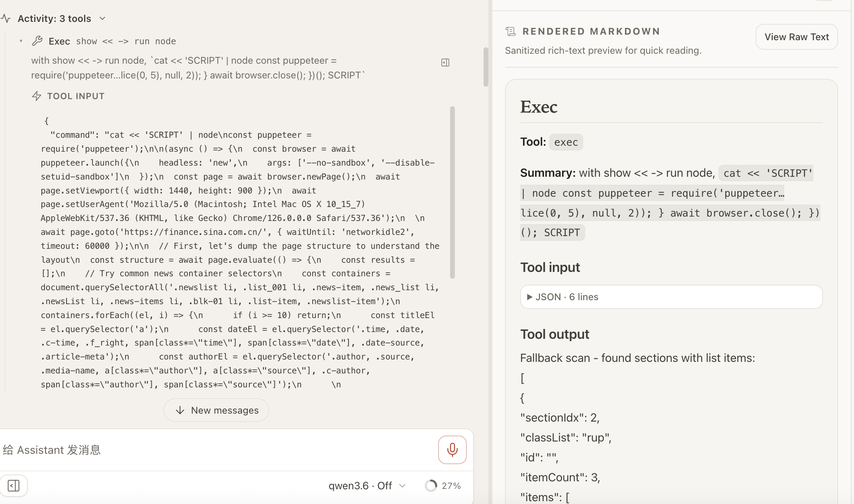Viewport: 854px width, 504px height.
Task: Click the 'Tool input' heading
Action: pos(550,268)
